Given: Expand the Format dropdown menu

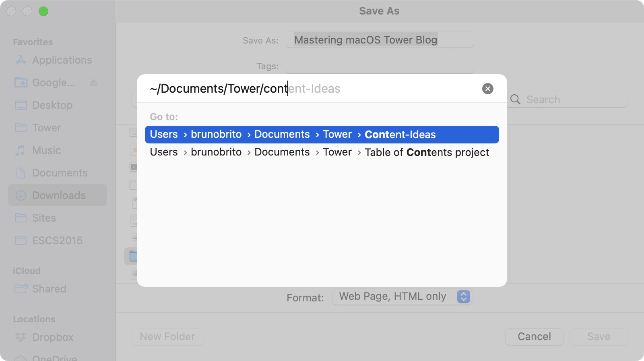Looking at the screenshot, I should pos(463,297).
